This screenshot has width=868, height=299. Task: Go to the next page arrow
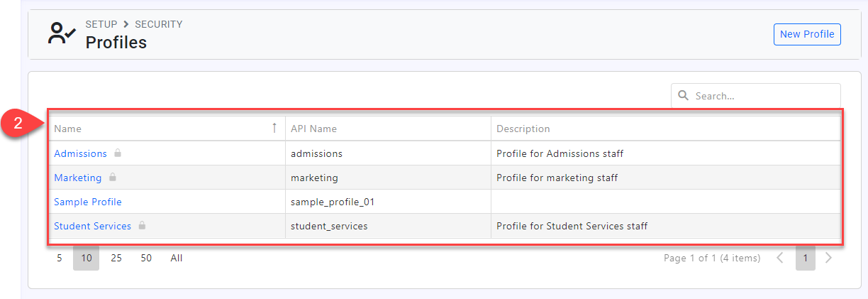(x=828, y=258)
